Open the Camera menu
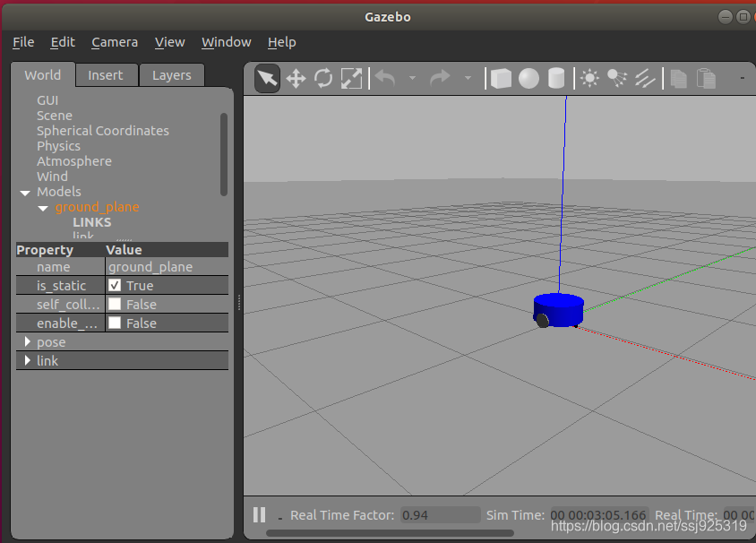This screenshot has width=756, height=543. click(x=115, y=42)
